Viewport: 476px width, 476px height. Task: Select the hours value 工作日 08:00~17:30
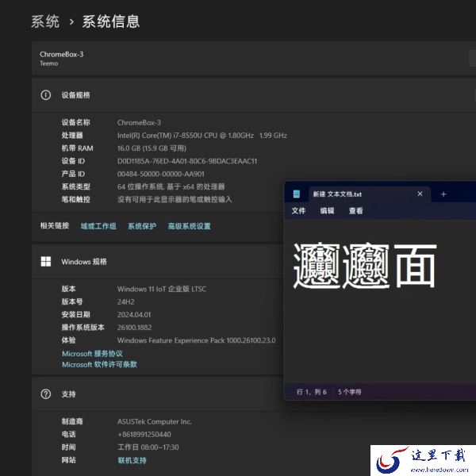click(x=148, y=447)
